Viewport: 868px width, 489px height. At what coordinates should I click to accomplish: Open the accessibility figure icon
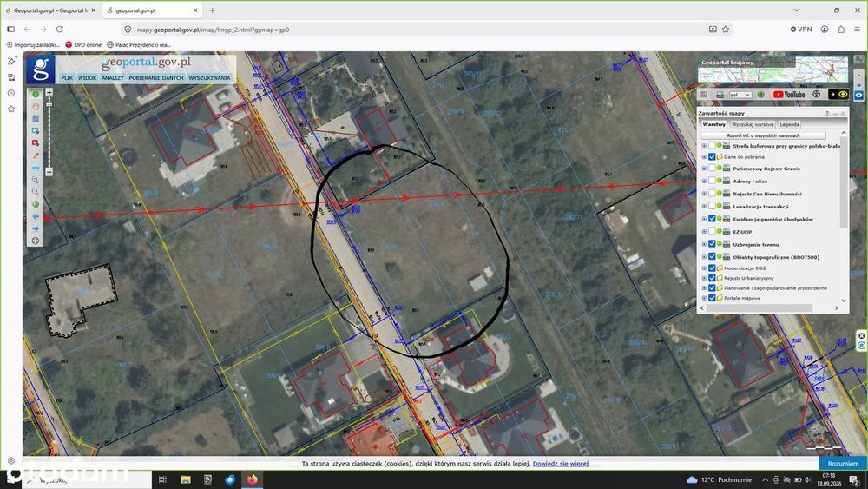817,94
